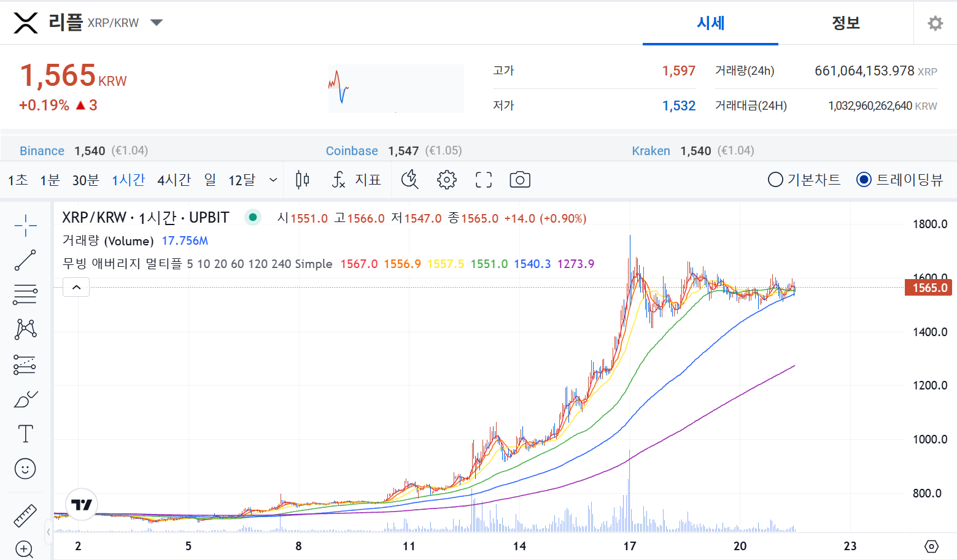Open the Coinbase price link
Image resolution: width=957 pixels, height=560 pixels.
pyautogui.click(x=352, y=151)
